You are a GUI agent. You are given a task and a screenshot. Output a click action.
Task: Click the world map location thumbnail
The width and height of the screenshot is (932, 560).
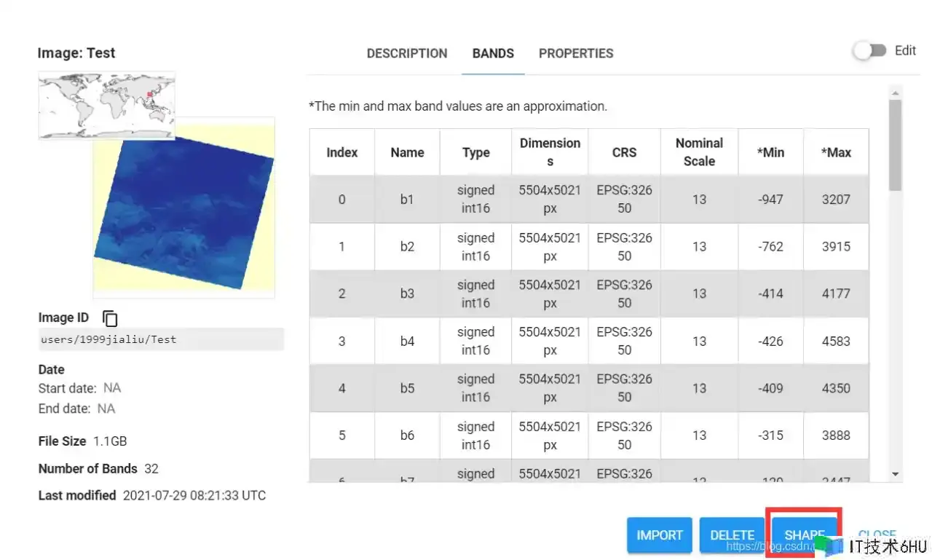(x=107, y=105)
